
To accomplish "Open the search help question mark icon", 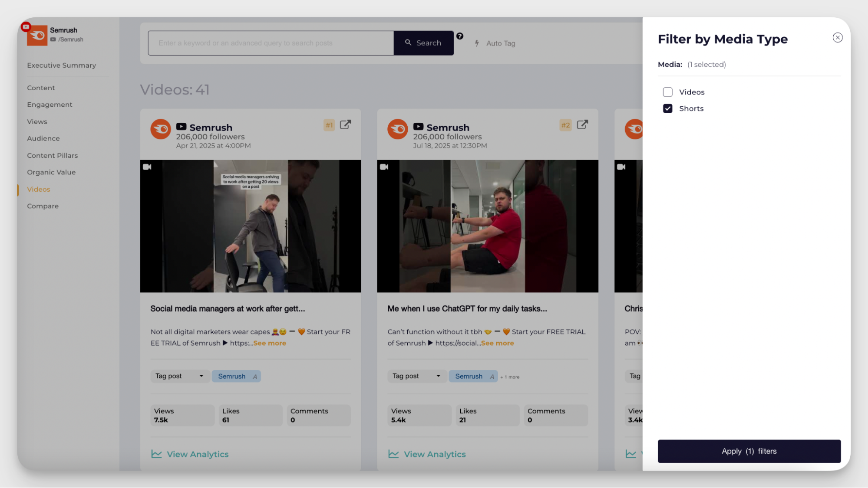I will pyautogui.click(x=459, y=36).
